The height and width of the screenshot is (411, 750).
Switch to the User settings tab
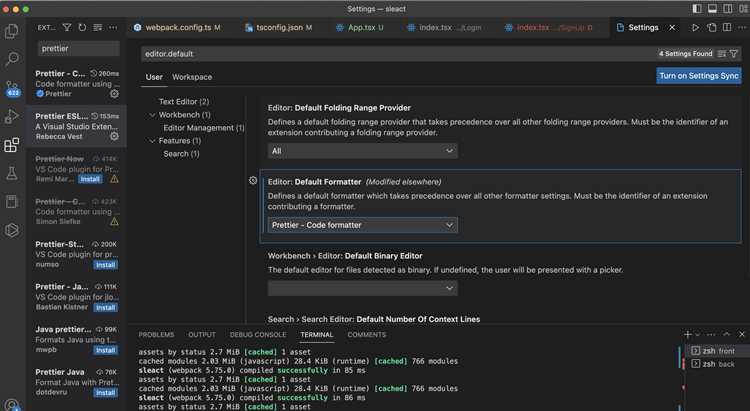tap(154, 77)
